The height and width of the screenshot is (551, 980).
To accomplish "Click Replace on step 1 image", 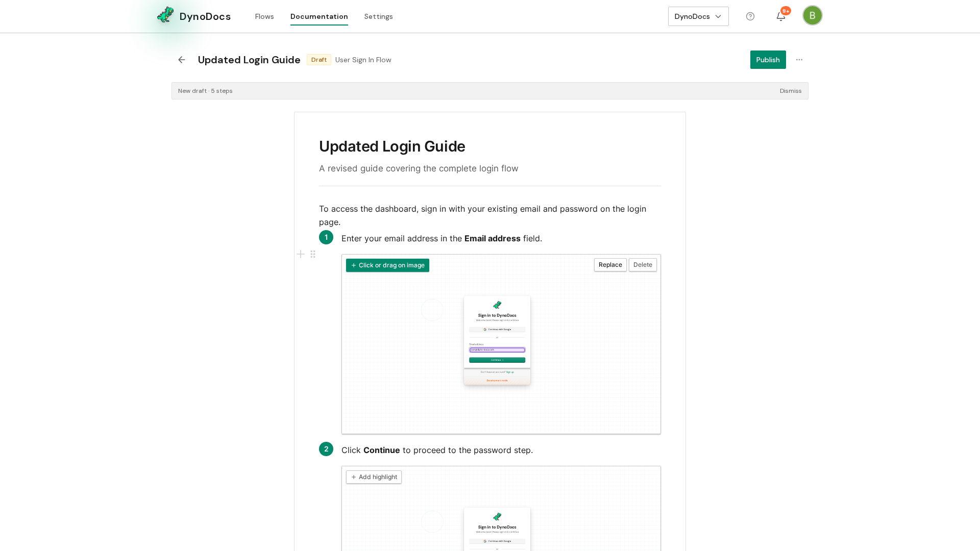I will (x=610, y=265).
